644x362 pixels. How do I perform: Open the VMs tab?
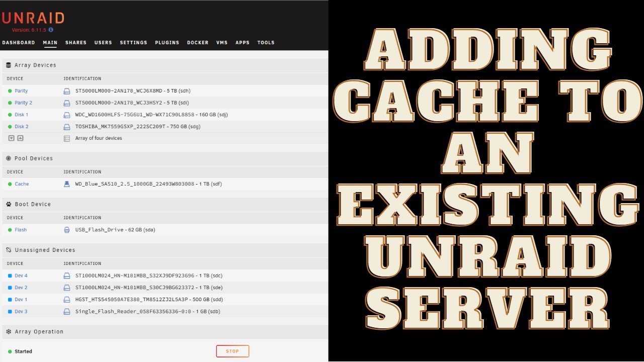(x=222, y=43)
